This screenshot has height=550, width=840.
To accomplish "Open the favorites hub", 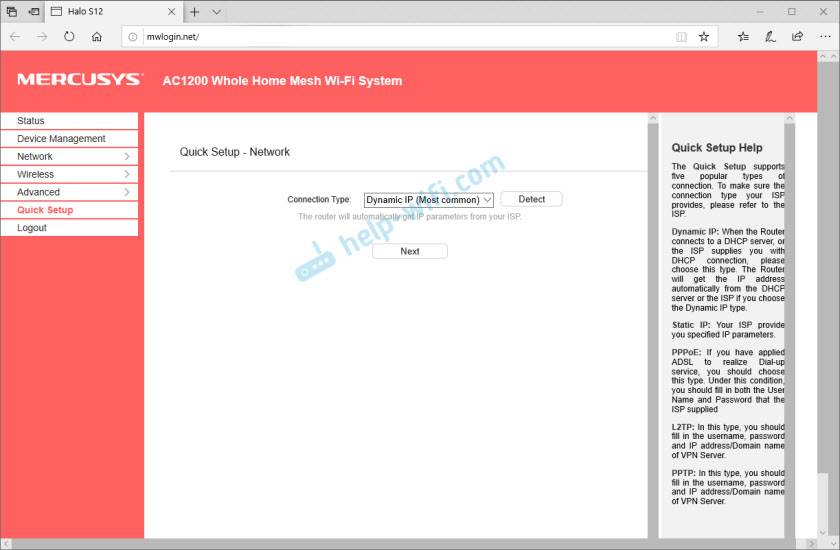I will (x=744, y=36).
